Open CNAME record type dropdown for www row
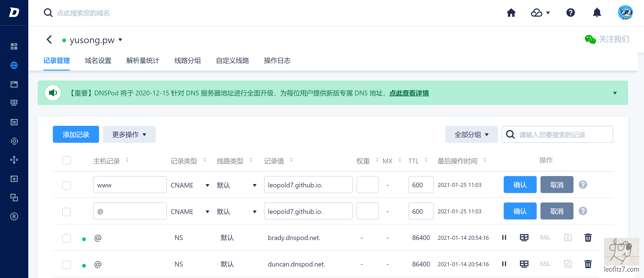This screenshot has height=278, width=644. point(190,185)
